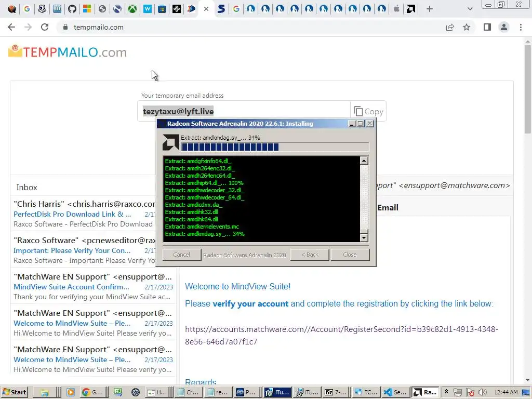Click the Back button in installer
Screen dimensions: 532x399
[310, 255]
